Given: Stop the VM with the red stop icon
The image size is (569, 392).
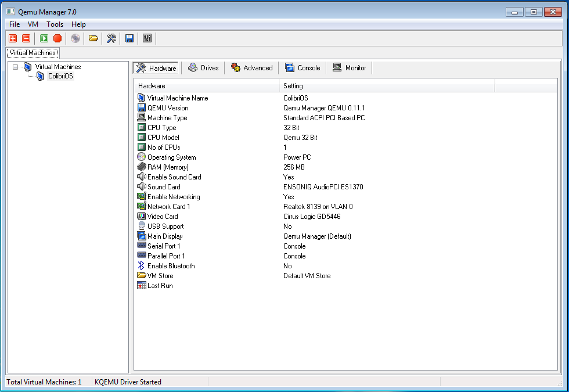Looking at the screenshot, I should [57, 38].
